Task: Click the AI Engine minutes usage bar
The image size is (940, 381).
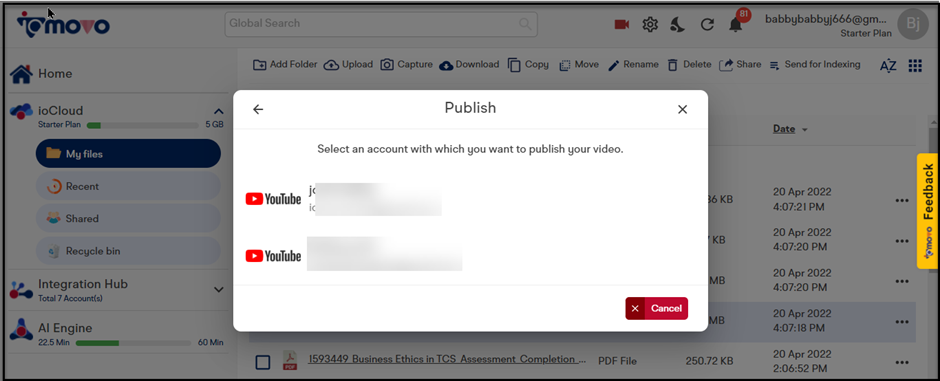Action: [x=134, y=343]
